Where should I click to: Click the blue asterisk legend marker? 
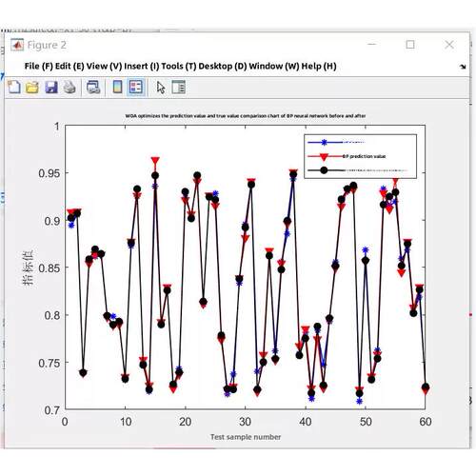tap(324, 142)
